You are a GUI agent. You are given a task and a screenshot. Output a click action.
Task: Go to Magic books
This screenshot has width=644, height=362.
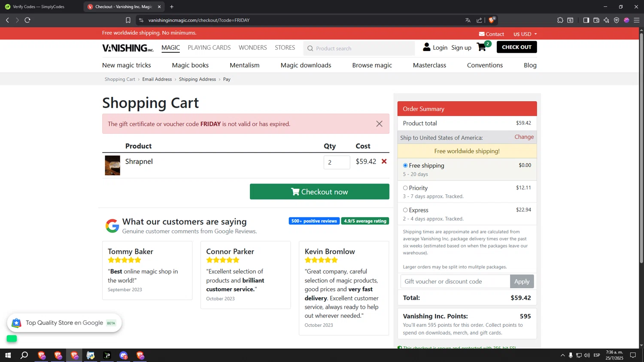190,65
